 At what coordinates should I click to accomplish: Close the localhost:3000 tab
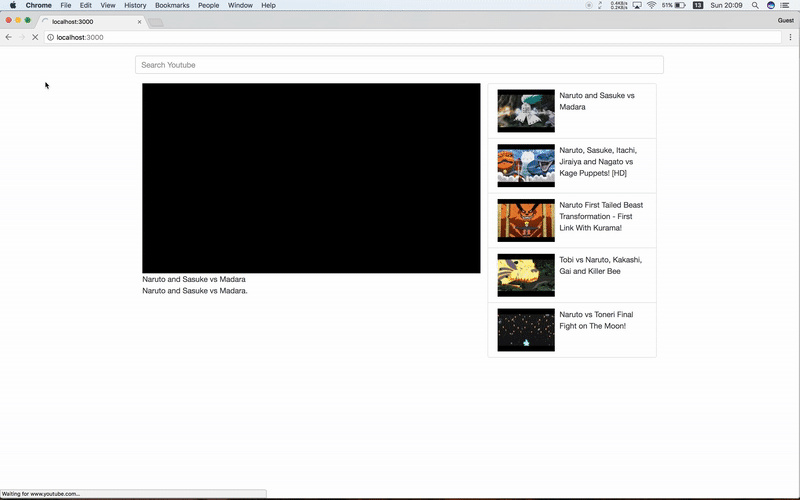139,21
